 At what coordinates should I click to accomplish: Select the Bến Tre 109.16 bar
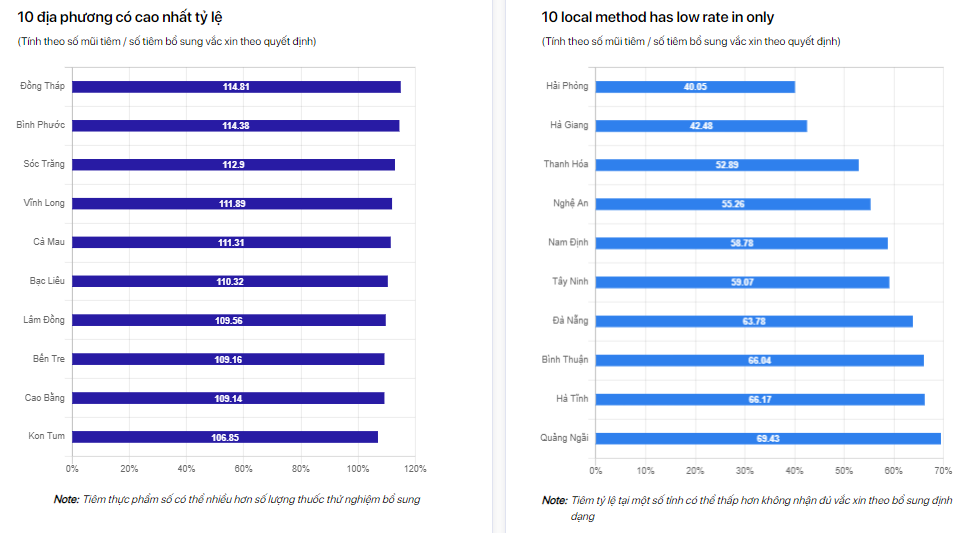(x=228, y=359)
